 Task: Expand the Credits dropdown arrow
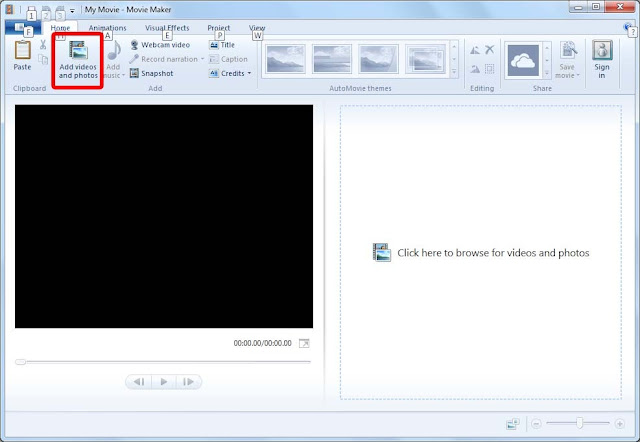249,73
